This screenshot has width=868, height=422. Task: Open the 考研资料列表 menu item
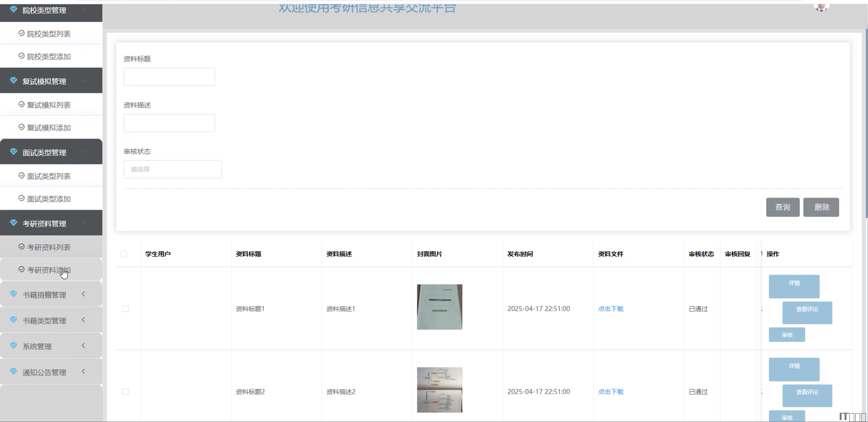[49, 247]
